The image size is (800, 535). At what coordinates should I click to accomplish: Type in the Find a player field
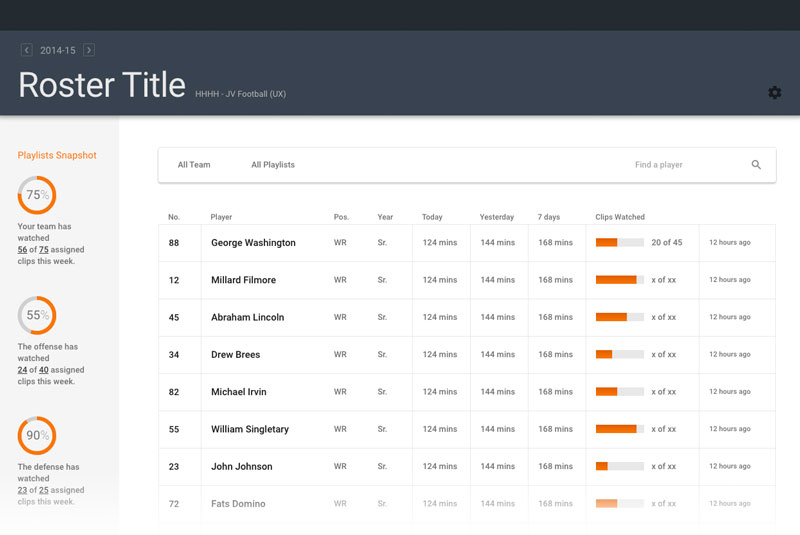680,165
